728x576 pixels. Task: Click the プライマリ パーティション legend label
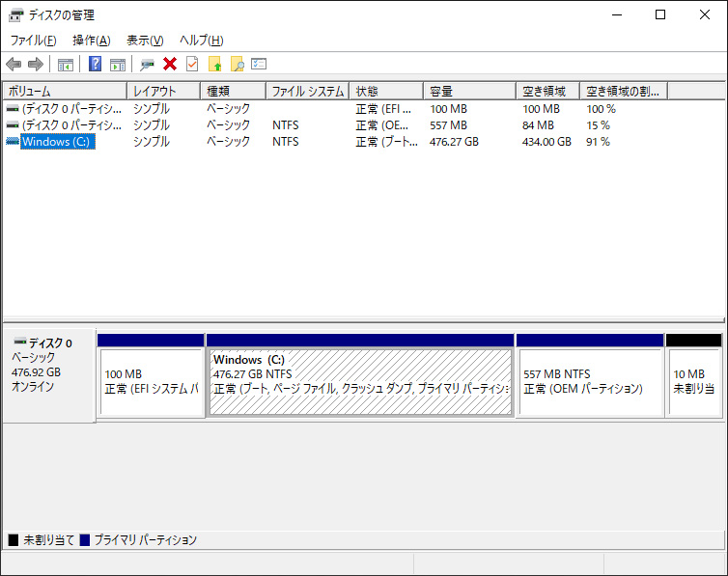click(146, 540)
